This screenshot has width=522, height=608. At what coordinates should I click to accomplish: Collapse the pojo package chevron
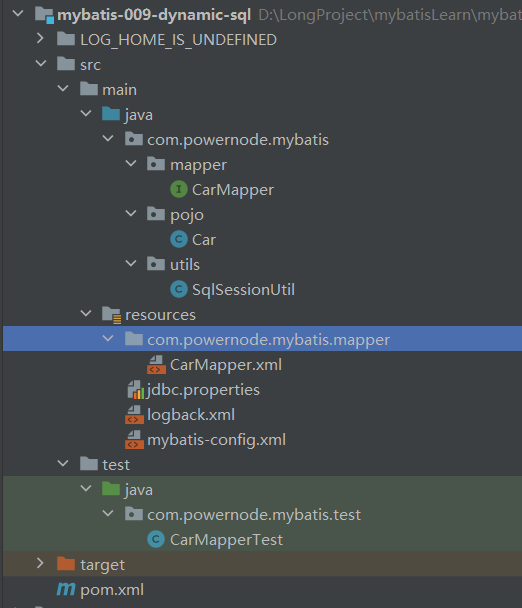(131, 213)
